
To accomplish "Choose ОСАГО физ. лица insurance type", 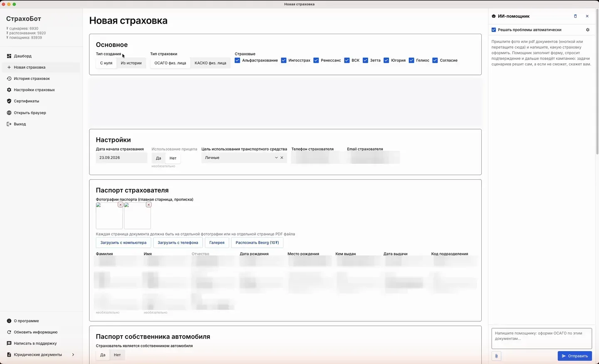I will click(170, 63).
